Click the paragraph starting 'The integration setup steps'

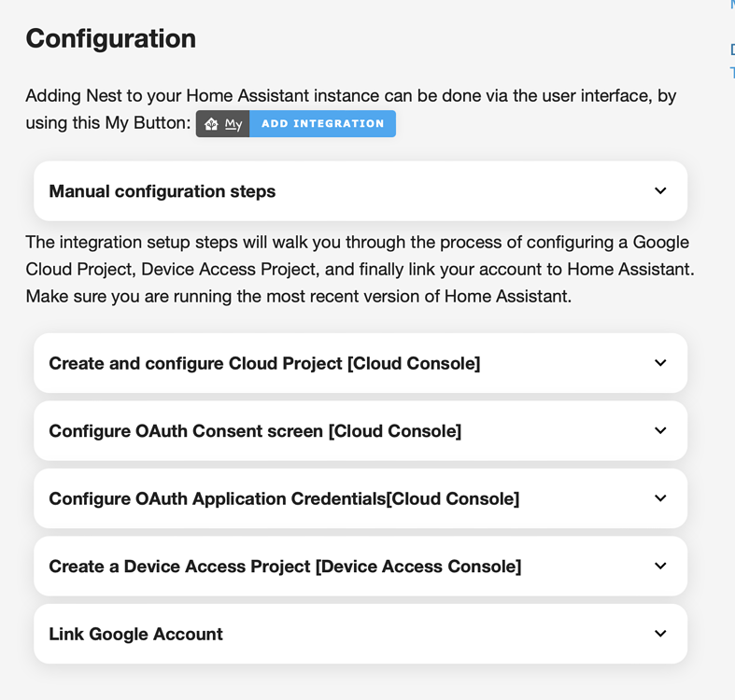coord(360,270)
